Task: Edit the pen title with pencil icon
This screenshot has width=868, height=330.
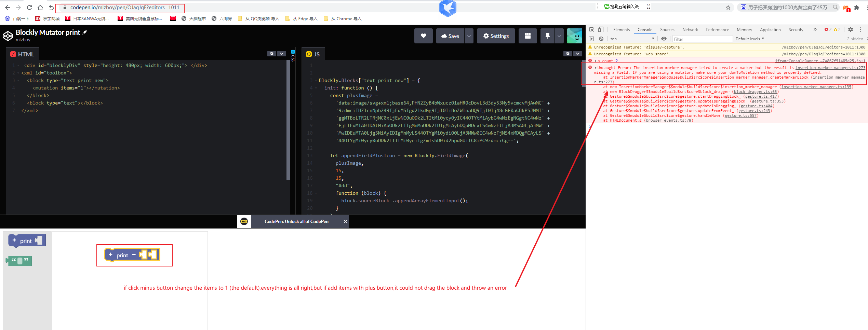Action: (x=85, y=32)
